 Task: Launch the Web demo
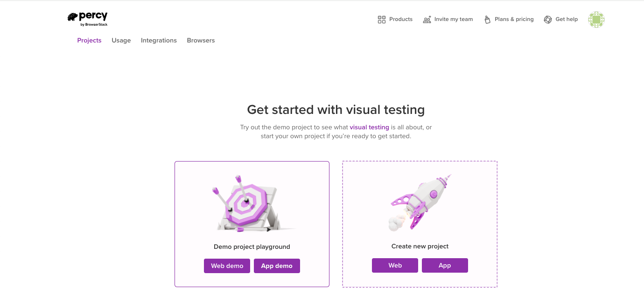pyautogui.click(x=227, y=266)
